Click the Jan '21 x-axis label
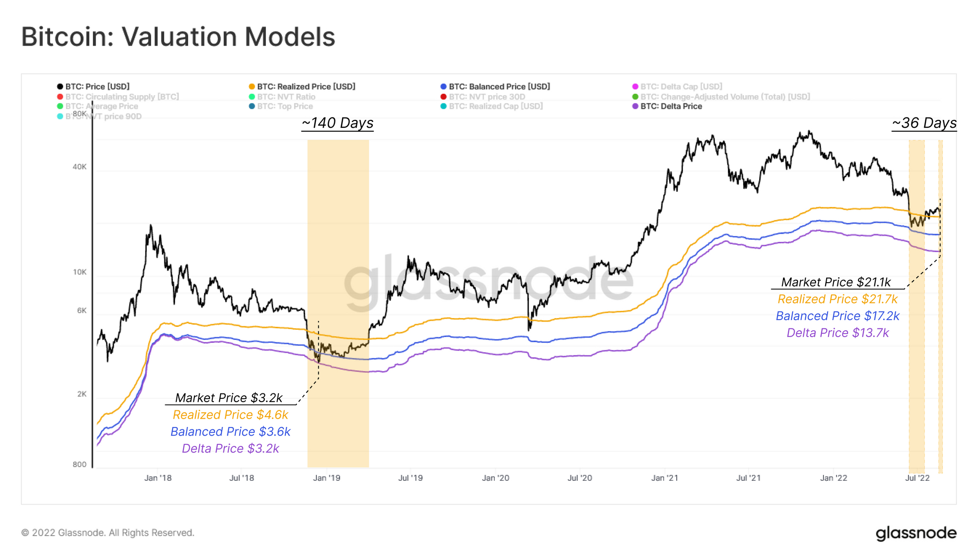972x560 pixels. coord(664,478)
